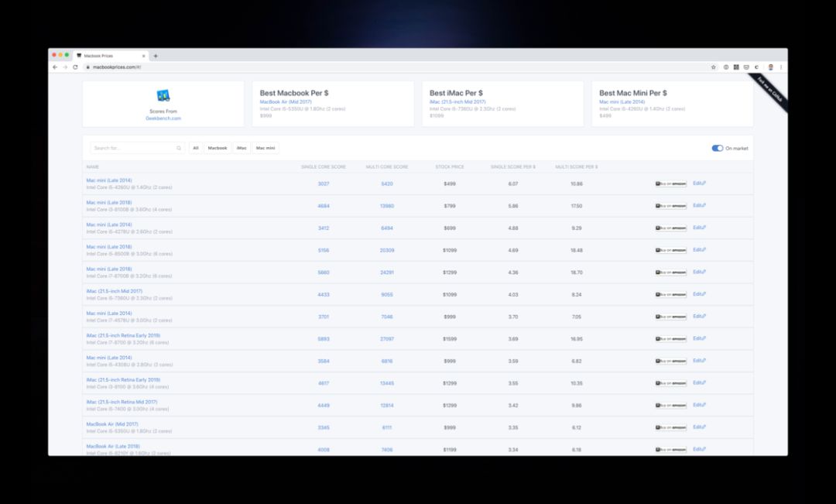
Task: Go back using the browser back arrow
Action: pos(55,67)
